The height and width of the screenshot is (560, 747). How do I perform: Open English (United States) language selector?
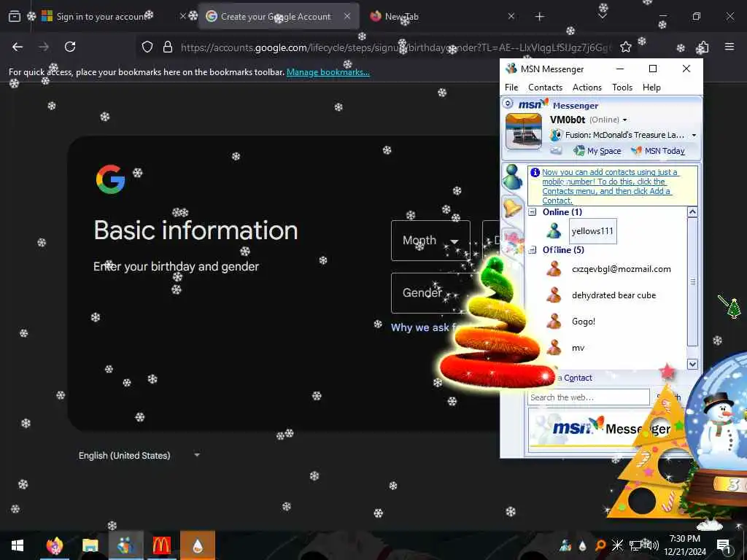tap(139, 456)
